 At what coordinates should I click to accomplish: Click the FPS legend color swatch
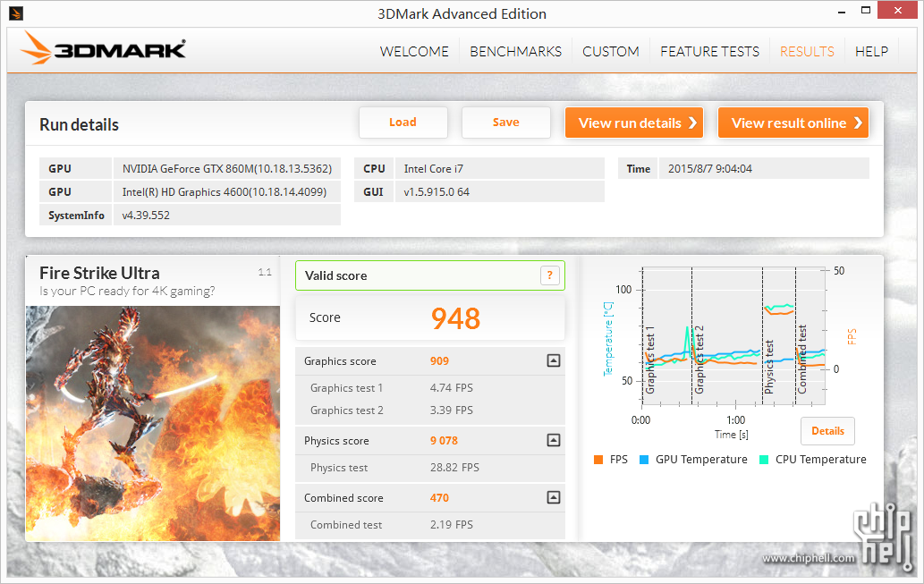coord(598,460)
